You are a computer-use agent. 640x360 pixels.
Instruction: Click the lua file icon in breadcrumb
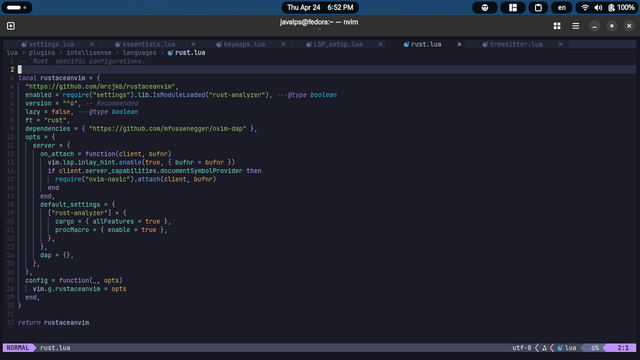[170, 53]
